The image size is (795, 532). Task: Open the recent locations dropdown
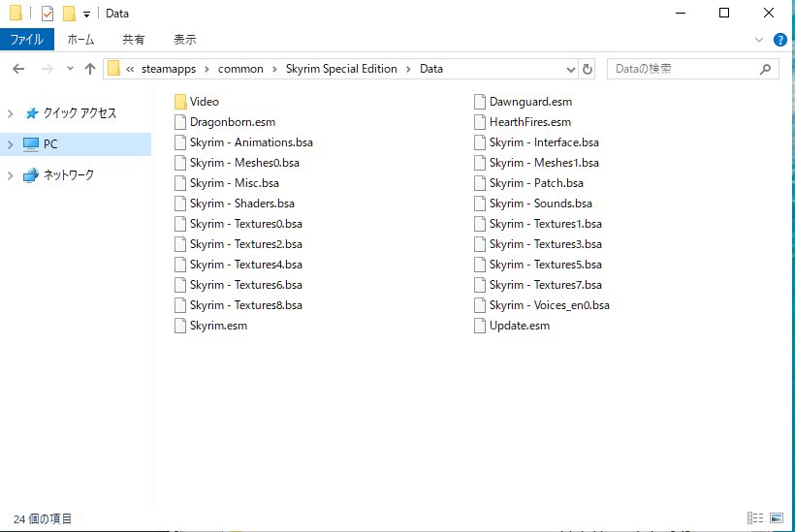coord(70,69)
